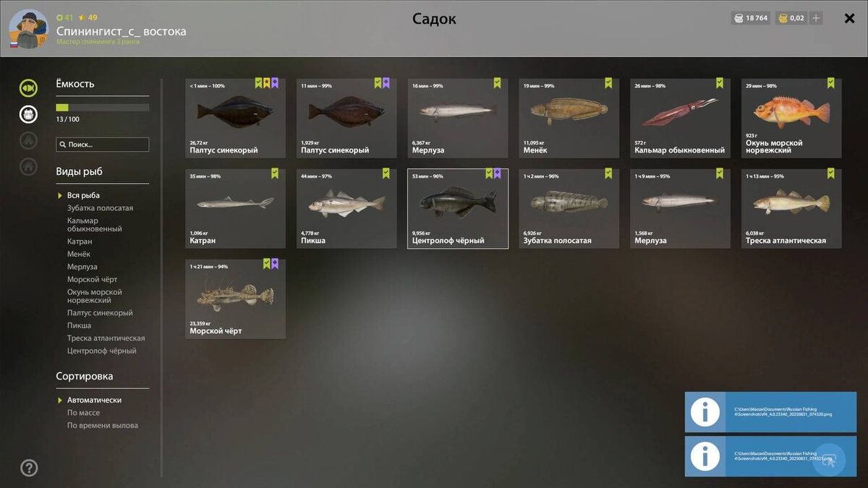Sort the keepnet by По массе

[x=84, y=413]
